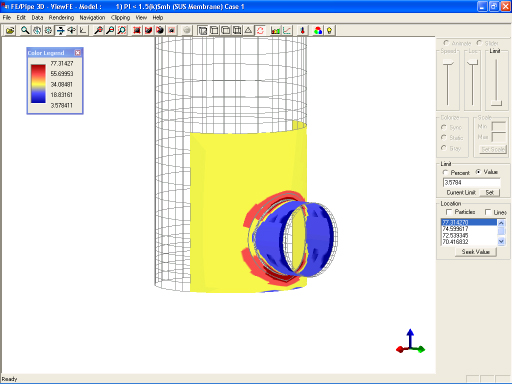Click the wireframe box view icon
The image size is (512, 384).
click(237, 31)
